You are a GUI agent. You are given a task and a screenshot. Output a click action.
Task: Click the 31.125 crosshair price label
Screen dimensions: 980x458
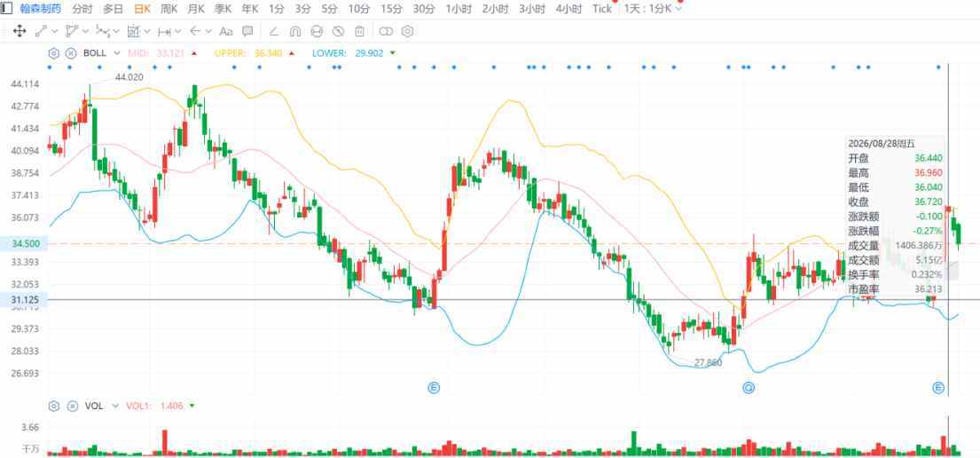click(x=22, y=300)
